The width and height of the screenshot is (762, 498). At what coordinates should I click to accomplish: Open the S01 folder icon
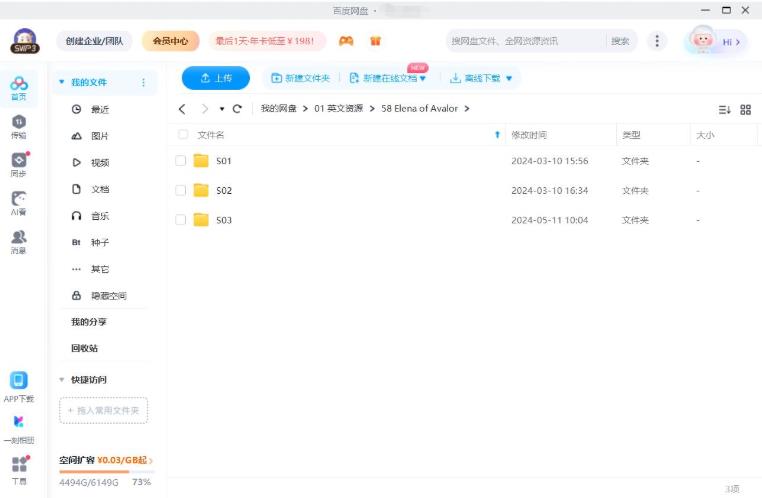pos(201,160)
